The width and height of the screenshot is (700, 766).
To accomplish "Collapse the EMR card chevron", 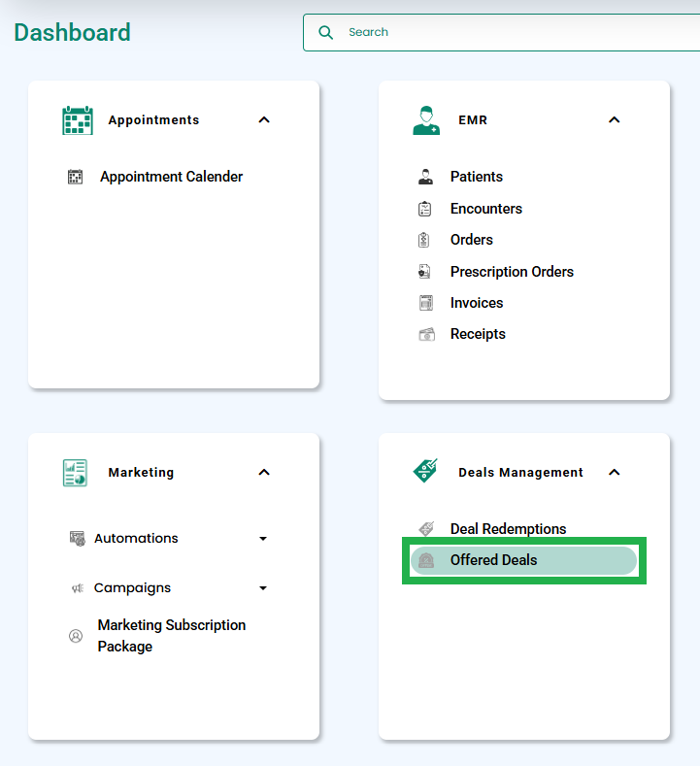I will tap(615, 120).
